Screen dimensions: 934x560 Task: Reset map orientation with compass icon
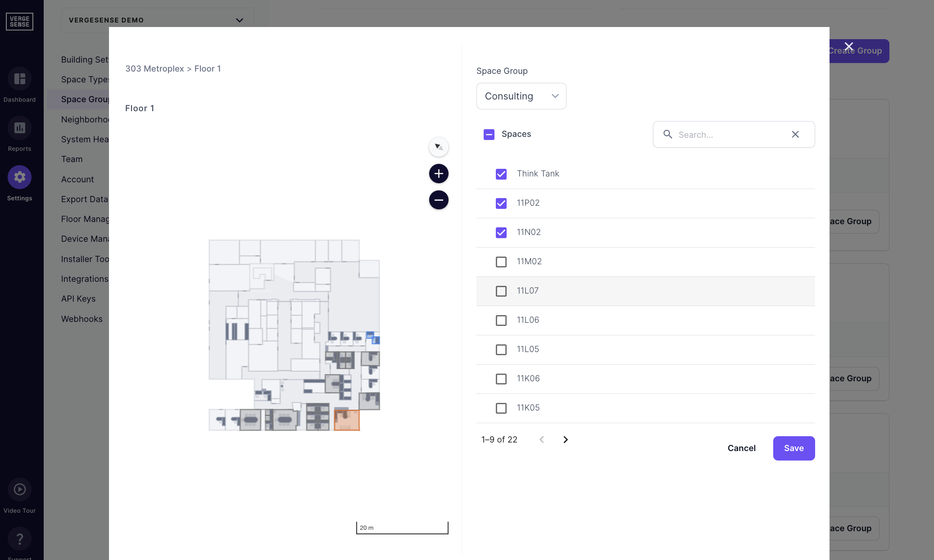439,147
